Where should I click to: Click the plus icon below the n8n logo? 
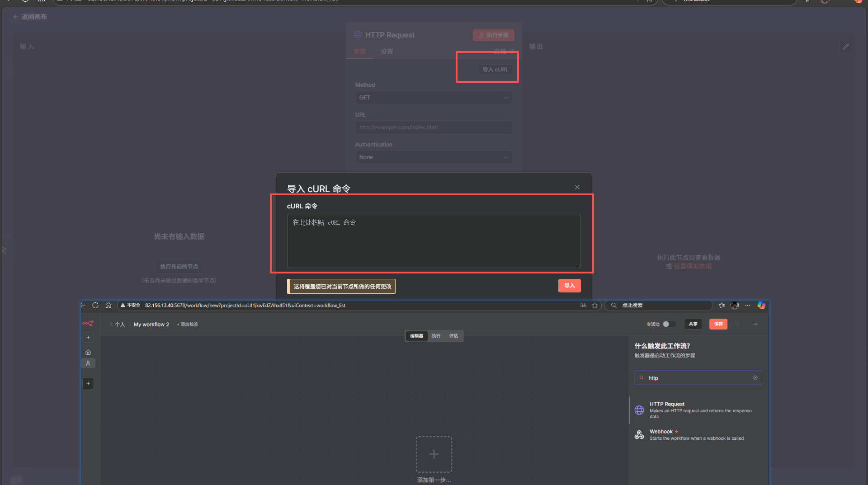pyautogui.click(x=88, y=338)
